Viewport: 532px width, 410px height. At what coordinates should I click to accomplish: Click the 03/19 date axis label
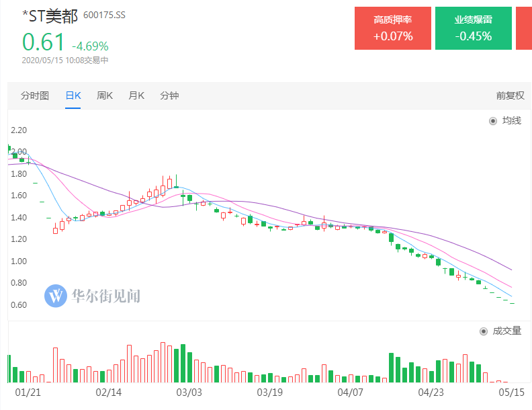[x=270, y=393]
